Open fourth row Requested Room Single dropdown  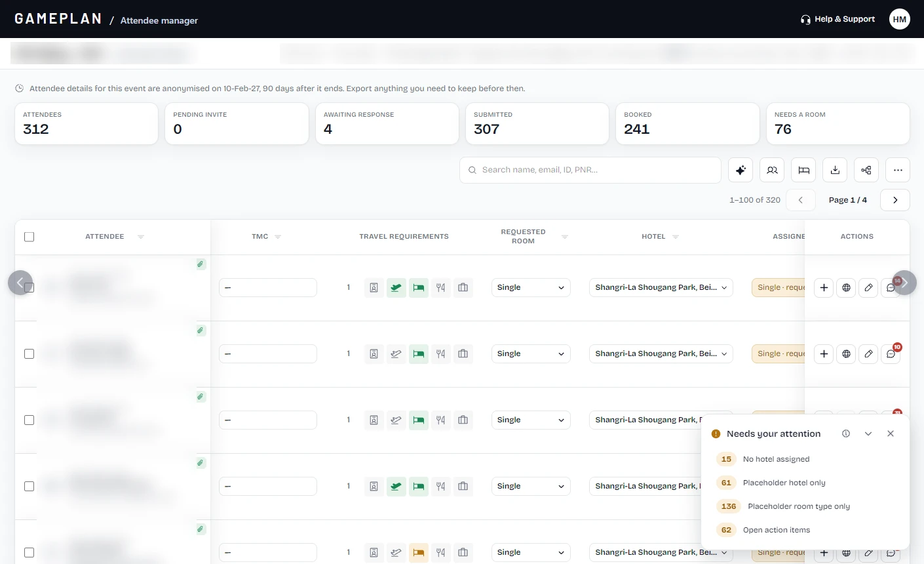click(531, 486)
